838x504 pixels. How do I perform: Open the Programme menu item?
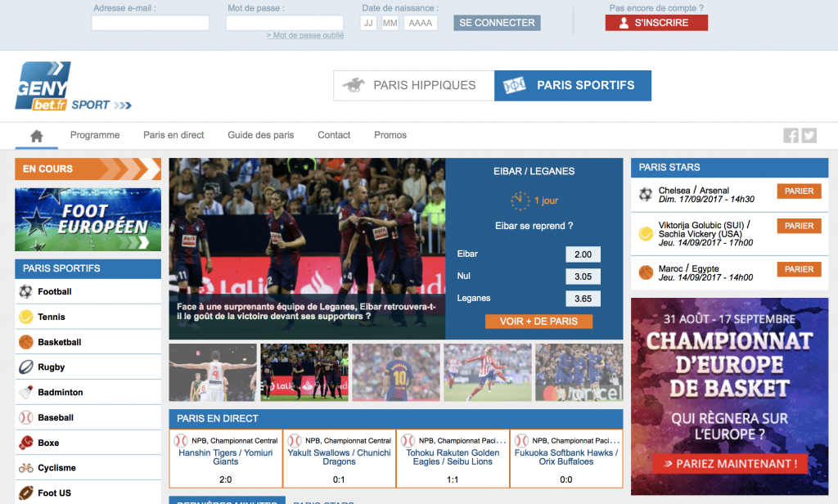point(95,135)
